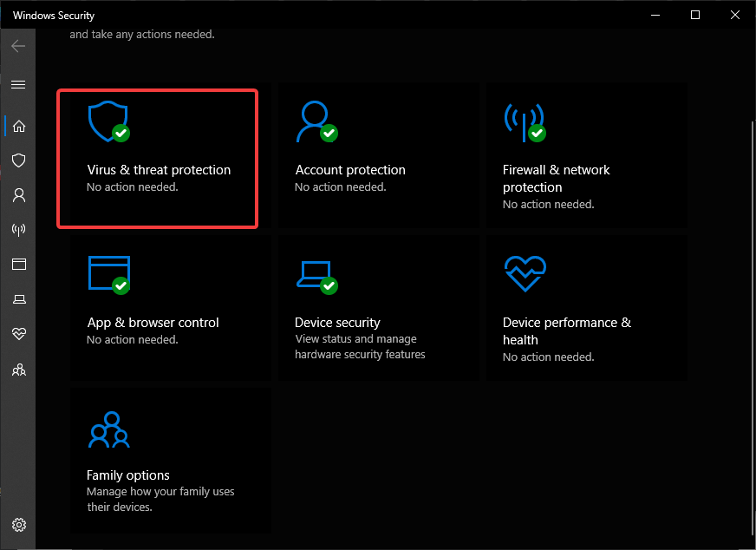Select the shield icon in the sidebar
The width and height of the screenshot is (756, 550).
pos(18,160)
